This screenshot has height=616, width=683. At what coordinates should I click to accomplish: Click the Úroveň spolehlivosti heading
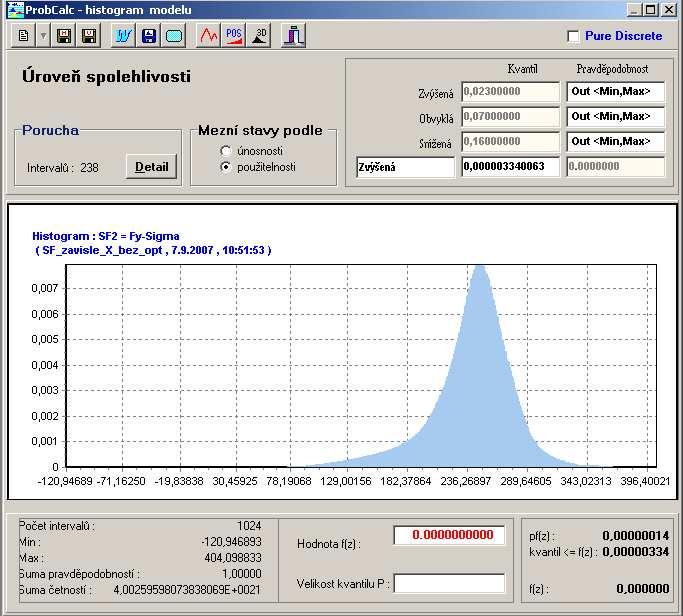(106, 77)
